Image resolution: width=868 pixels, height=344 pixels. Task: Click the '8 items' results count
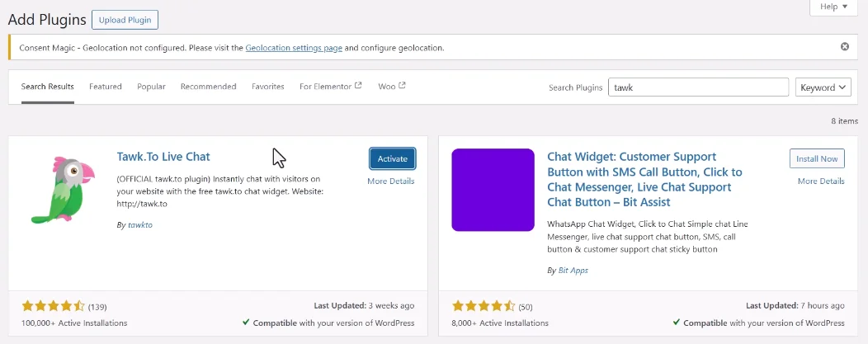845,121
